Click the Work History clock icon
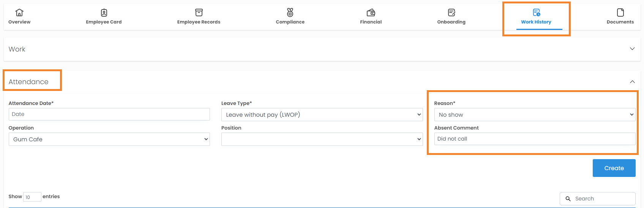Screen dimensions: 644x208 [x=536, y=13]
